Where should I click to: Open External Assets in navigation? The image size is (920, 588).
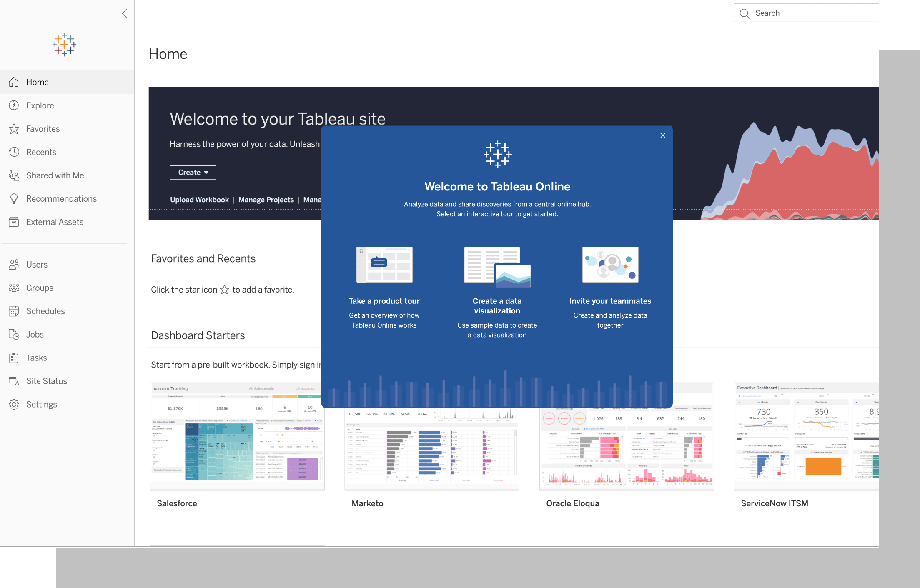pos(55,222)
